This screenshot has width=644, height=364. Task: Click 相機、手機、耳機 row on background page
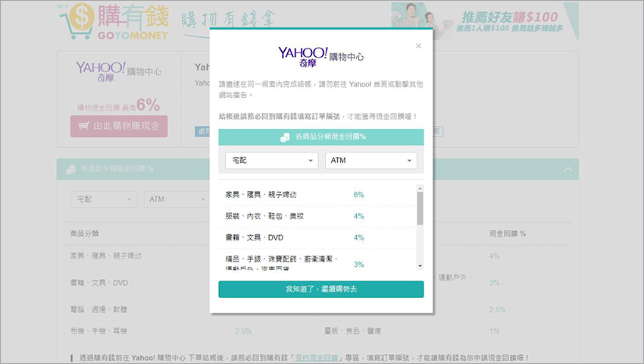point(98,331)
